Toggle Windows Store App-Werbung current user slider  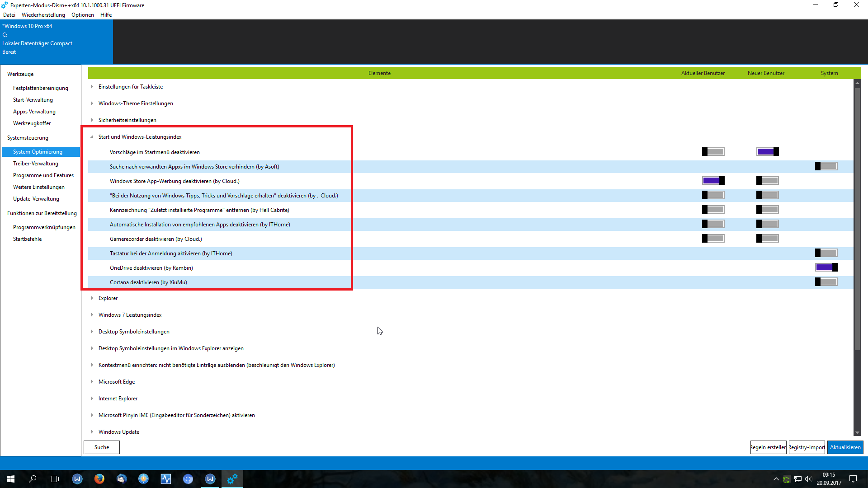[713, 181]
